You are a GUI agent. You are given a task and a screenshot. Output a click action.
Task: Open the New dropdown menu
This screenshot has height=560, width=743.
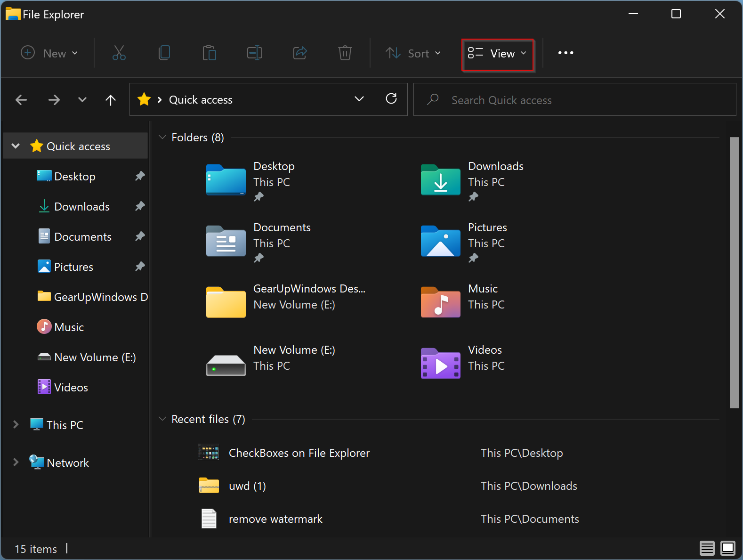49,53
